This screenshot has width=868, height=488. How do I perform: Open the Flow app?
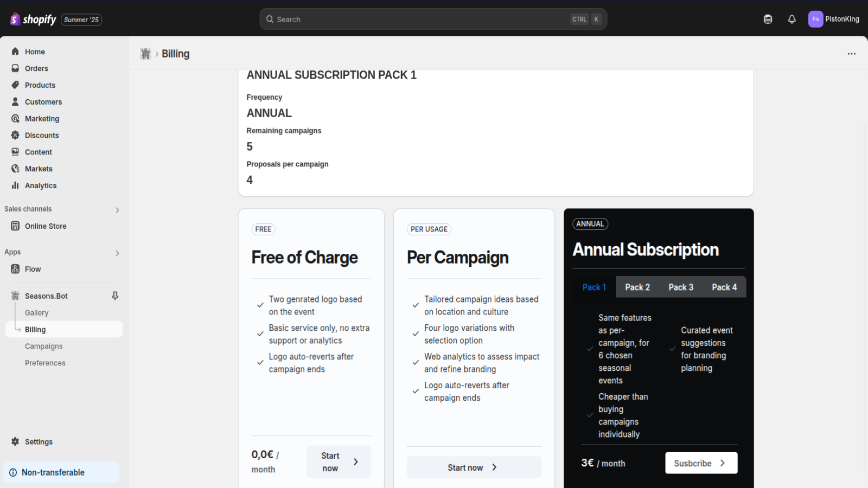[x=33, y=269]
